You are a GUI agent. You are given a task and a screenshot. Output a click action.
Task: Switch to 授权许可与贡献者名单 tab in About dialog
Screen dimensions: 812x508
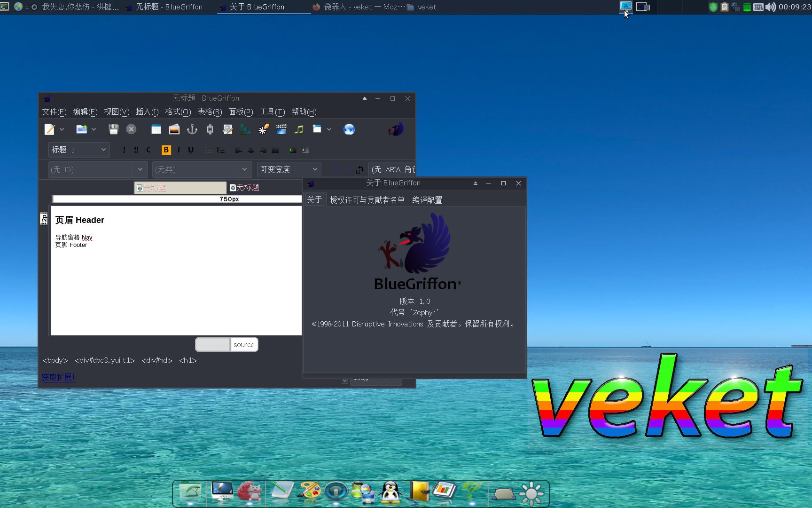tap(367, 200)
